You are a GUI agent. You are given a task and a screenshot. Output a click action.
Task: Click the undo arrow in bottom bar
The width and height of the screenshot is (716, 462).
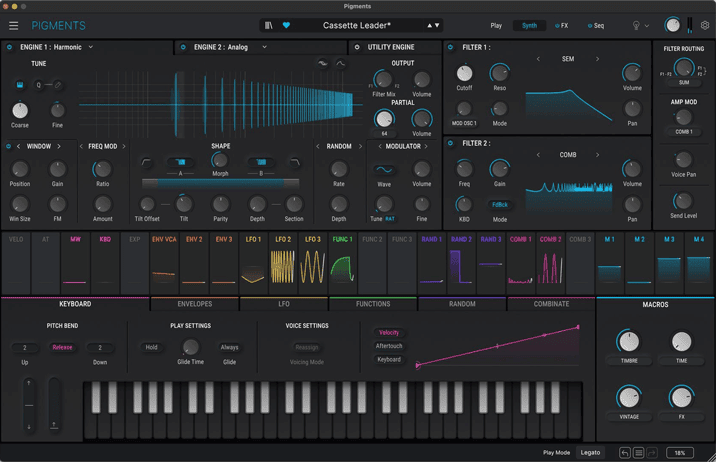tap(624, 453)
